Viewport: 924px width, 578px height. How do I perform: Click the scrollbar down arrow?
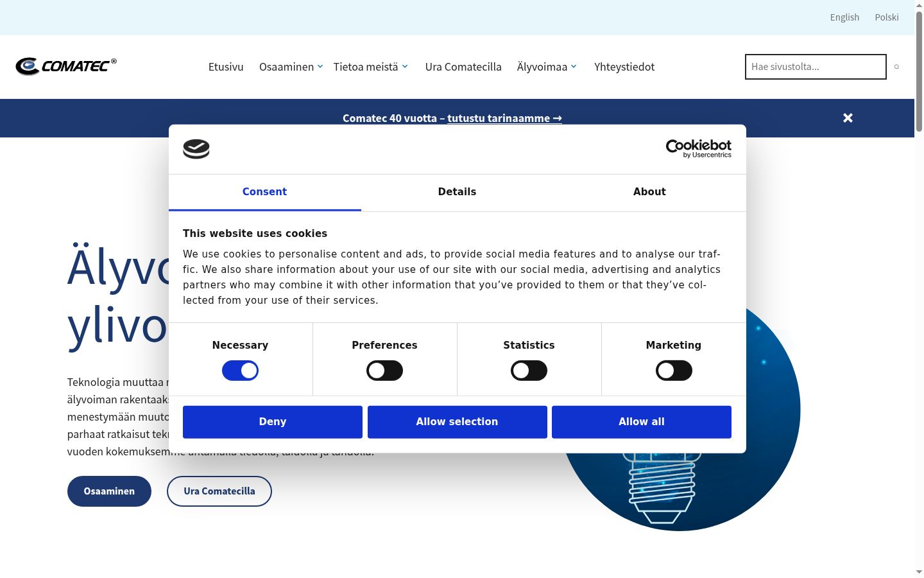click(919, 572)
